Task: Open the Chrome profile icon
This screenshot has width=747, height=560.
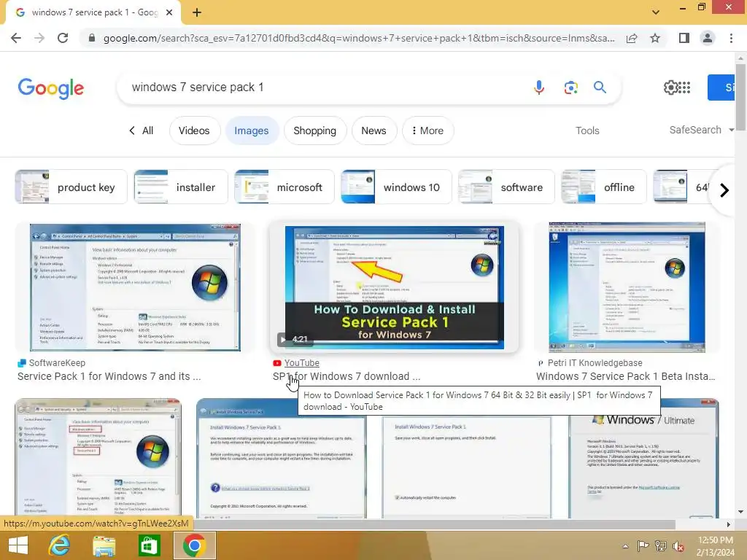Action: (x=708, y=38)
